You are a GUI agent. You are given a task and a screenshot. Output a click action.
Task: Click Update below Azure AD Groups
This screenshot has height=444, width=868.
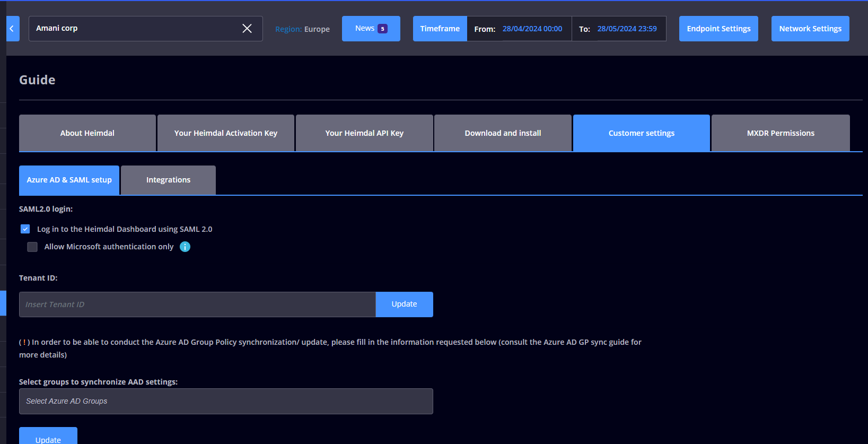point(48,436)
